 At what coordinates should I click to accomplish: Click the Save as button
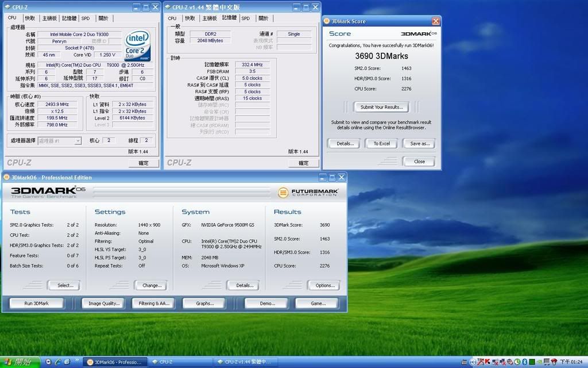(420, 143)
